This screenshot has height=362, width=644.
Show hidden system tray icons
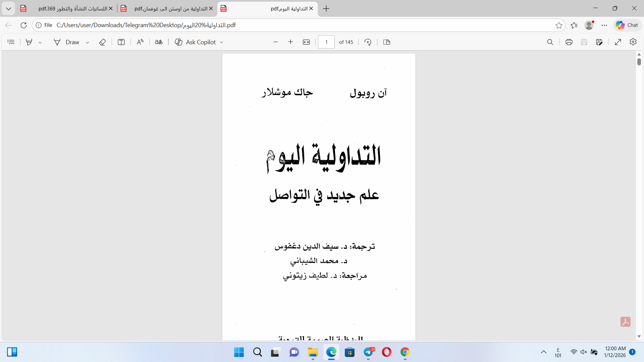544,352
